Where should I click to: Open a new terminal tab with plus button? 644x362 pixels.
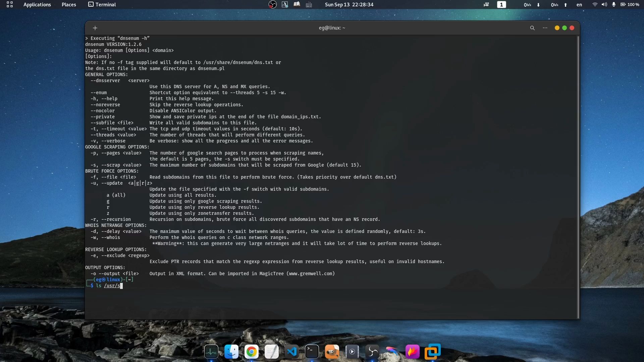[x=95, y=28]
